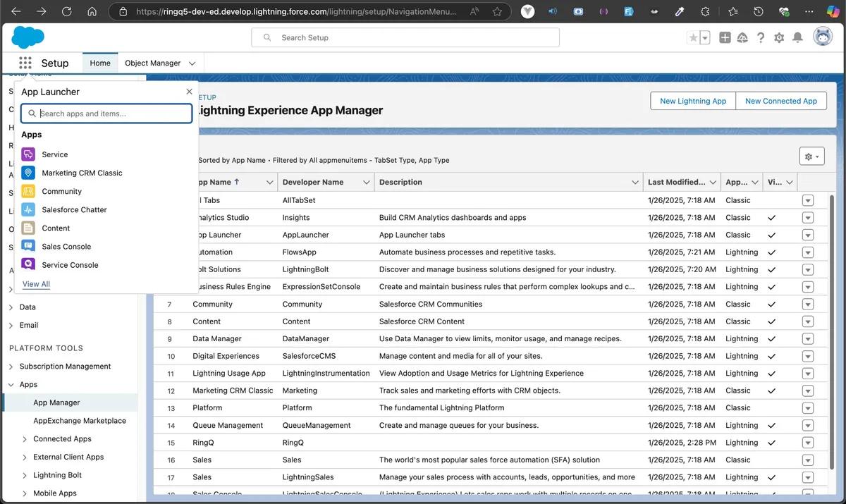
Task: Open the row actions dropdown for RingQ
Action: tap(808, 443)
